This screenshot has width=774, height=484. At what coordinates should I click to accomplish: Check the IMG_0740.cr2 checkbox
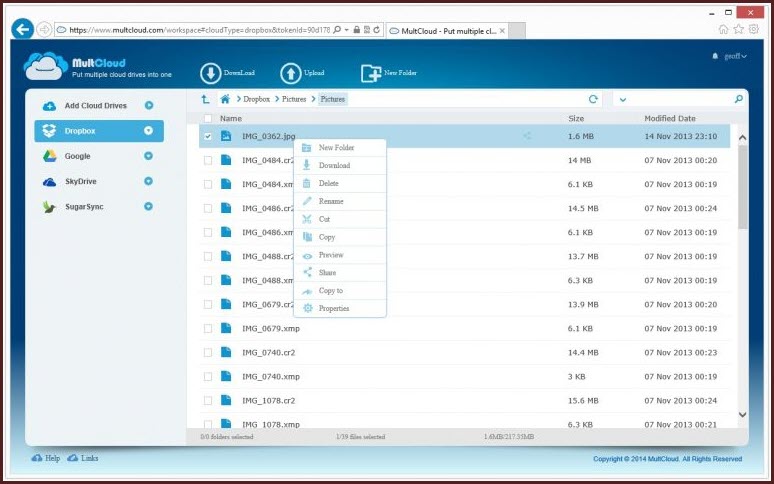pyautogui.click(x=208, y=352)
